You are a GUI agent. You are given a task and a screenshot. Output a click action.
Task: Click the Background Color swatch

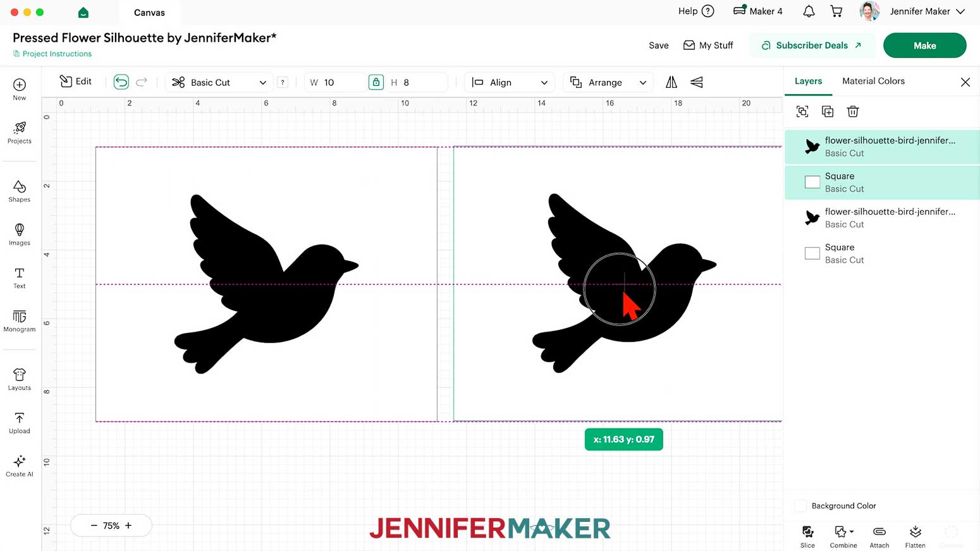[801, 506]
